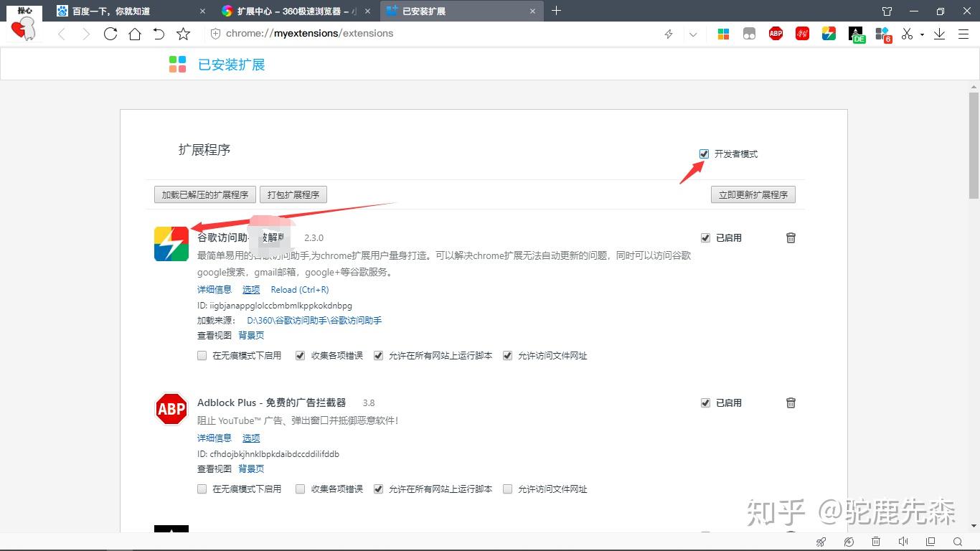Click the 已安装扩展 page header title
This screenshot has height=551, width=980.
232,65
